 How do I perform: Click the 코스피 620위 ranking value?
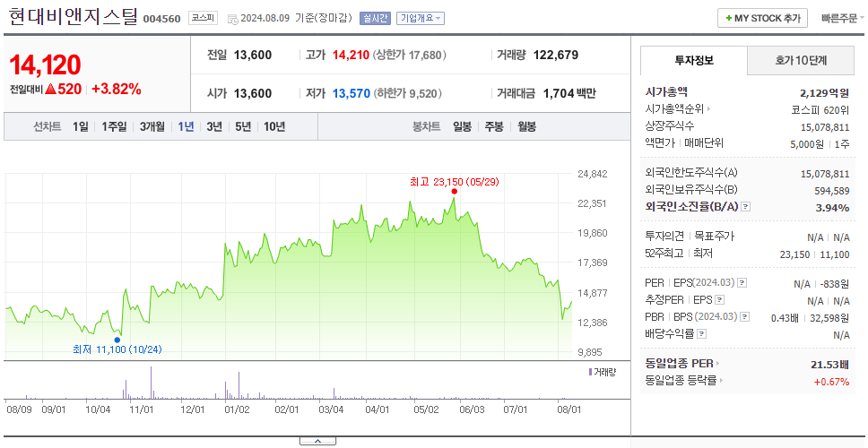tap(820, 109)
